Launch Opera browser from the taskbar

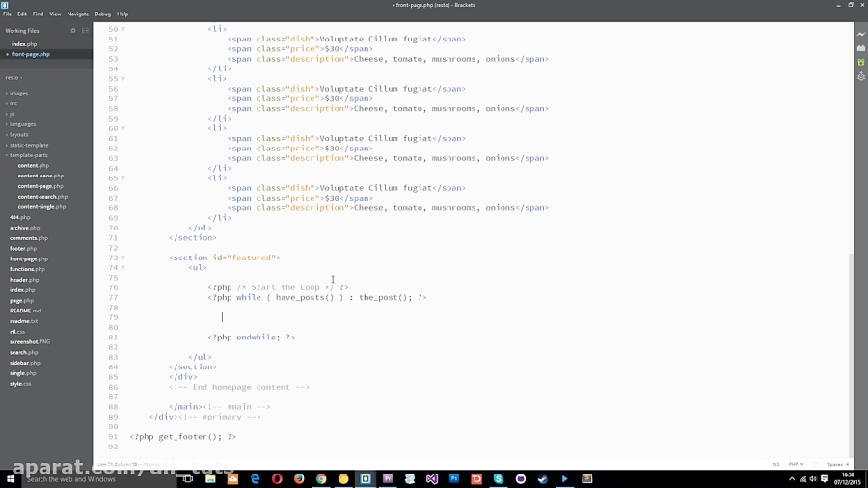tap(277, 479)
